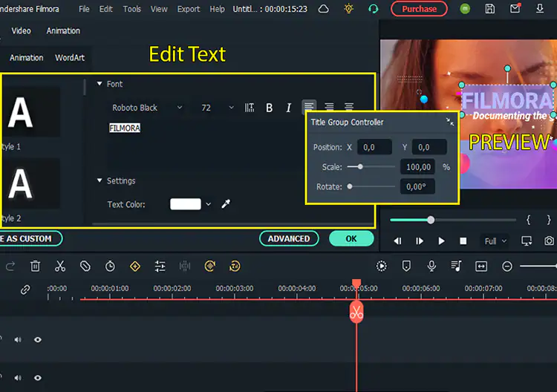Click the headset support icon
Screen dimensions: 557x392
point(374,9)
